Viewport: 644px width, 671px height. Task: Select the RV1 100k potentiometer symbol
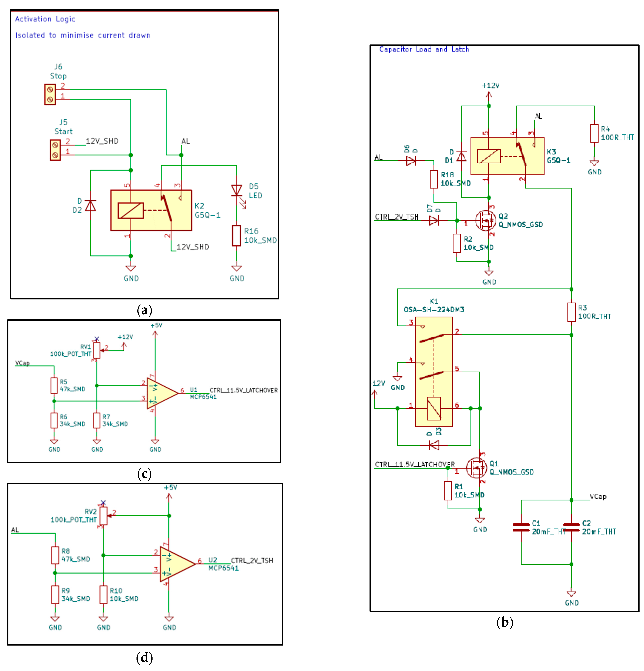pyautogui.click(x=97, y=350)
